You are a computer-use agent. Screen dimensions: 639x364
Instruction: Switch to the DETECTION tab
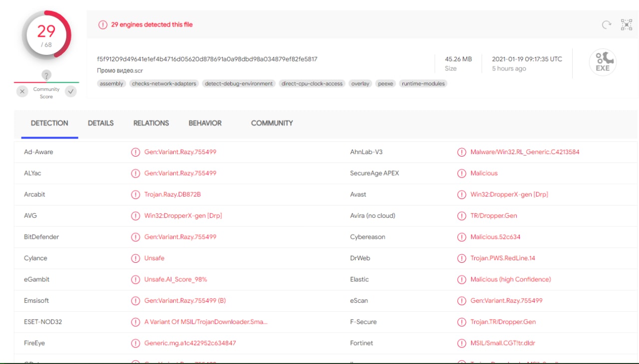coord(49,123)
